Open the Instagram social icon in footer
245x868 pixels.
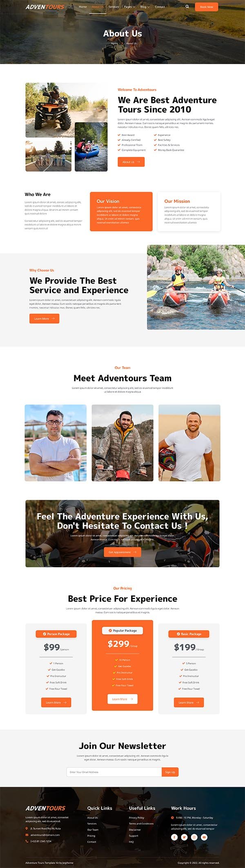coord(194,837)
